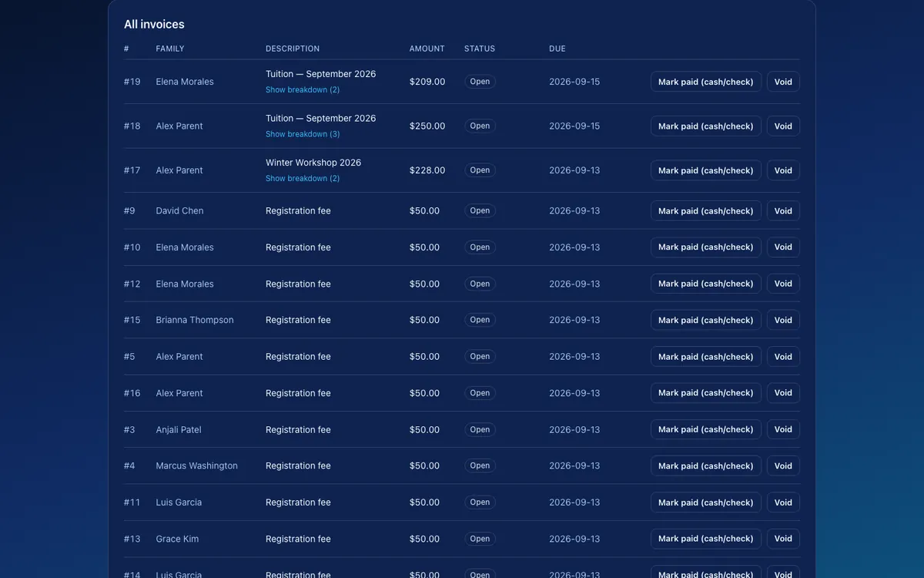Void invoice #16 for Alex Parent

783,393
